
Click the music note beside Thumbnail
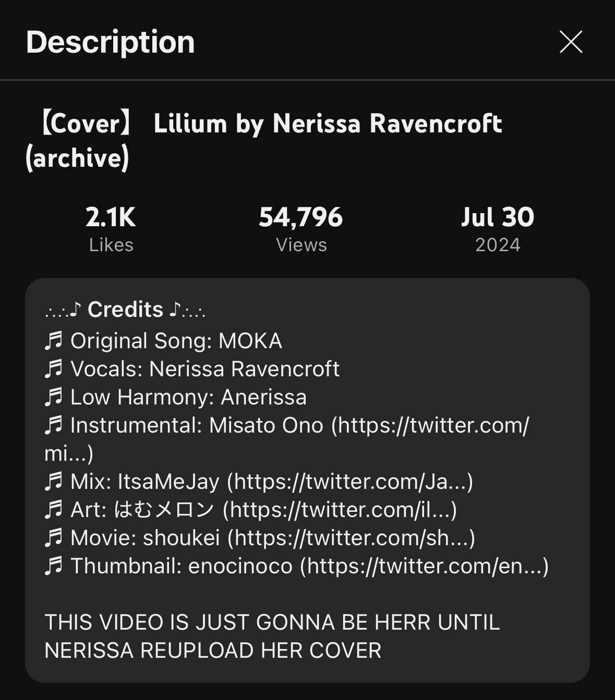53,566
